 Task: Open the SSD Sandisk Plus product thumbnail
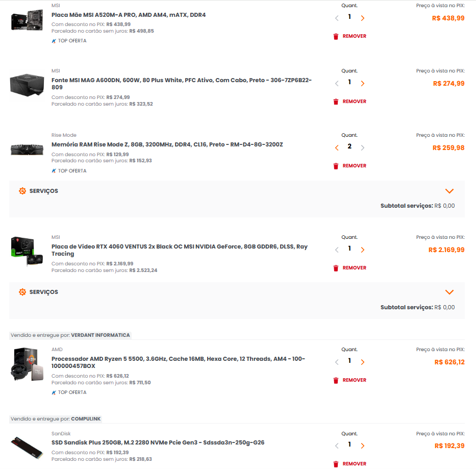point(27,448)
